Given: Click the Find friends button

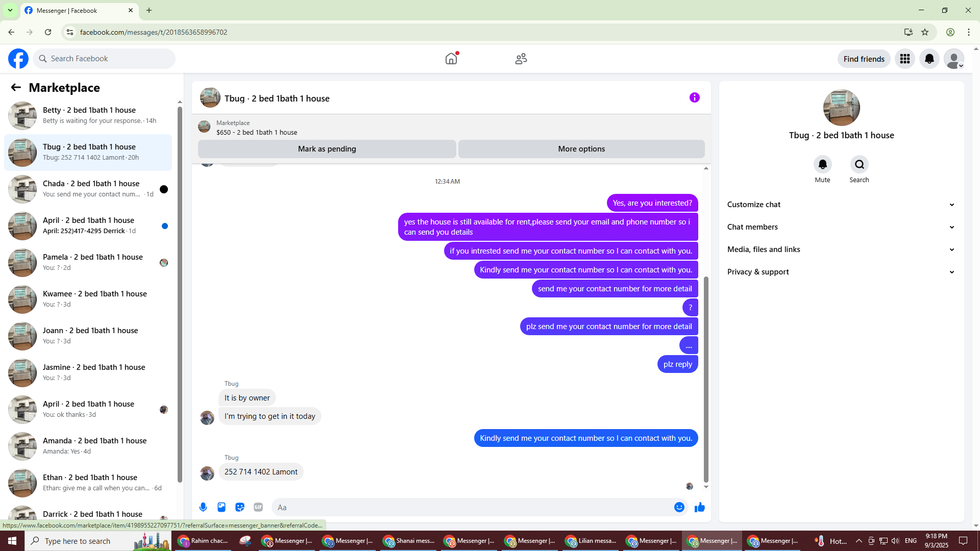Looking at the screenshot, I should click(864, 59).
